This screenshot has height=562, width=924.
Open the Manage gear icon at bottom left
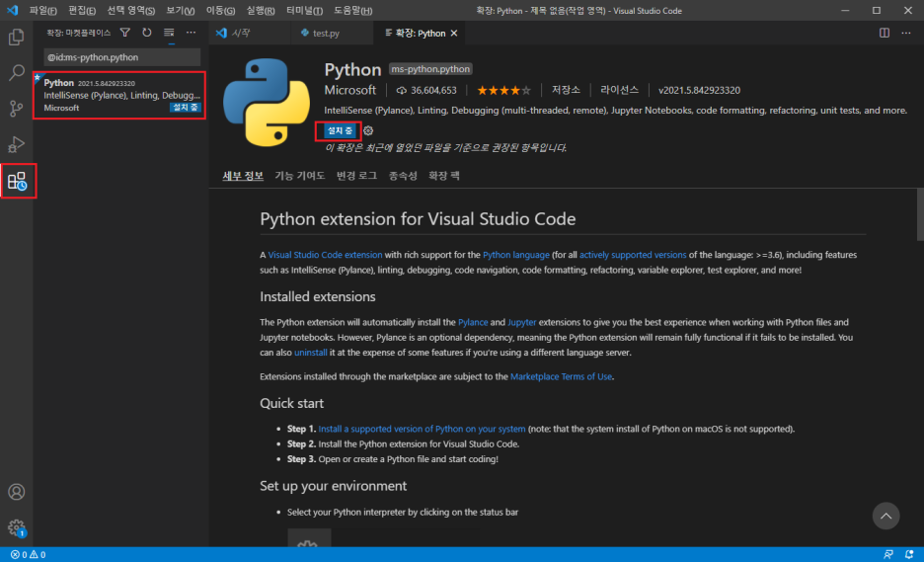(x=17, y=527)
